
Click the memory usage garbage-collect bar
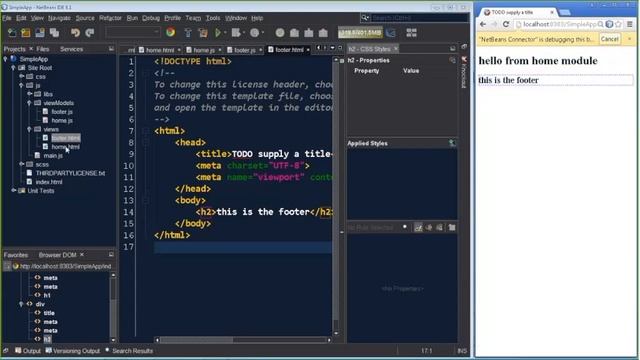coord(360,32)
